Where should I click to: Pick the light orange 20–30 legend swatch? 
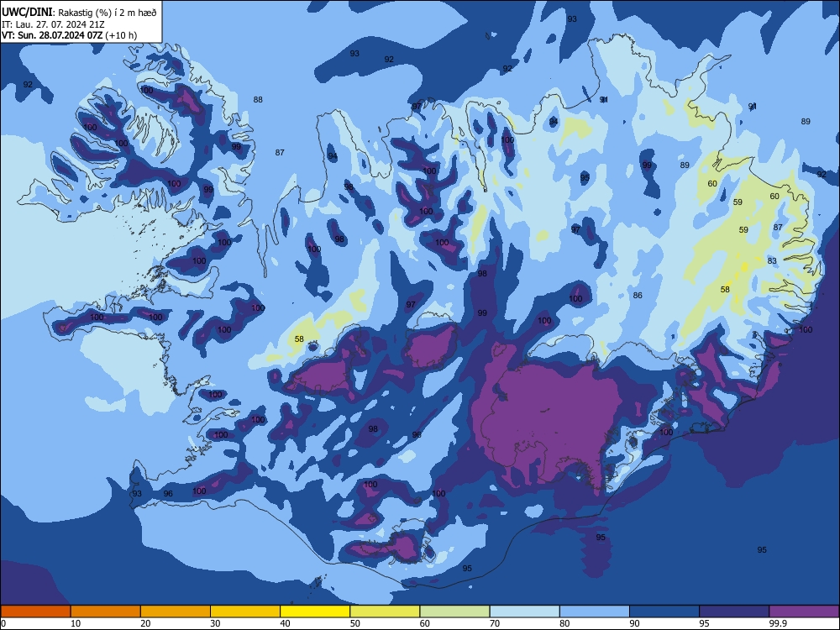(x=176, y=612)
